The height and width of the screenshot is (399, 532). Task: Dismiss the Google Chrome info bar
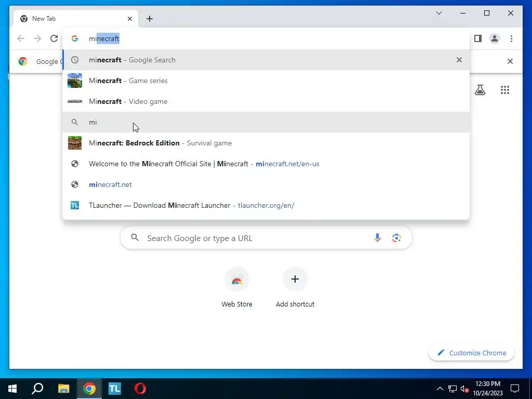tap(510, 61)
